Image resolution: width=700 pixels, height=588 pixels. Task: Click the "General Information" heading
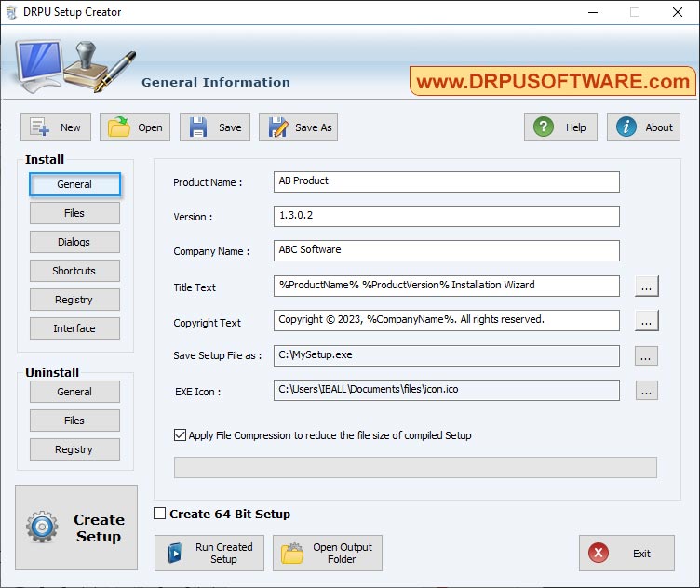[216, 82]
